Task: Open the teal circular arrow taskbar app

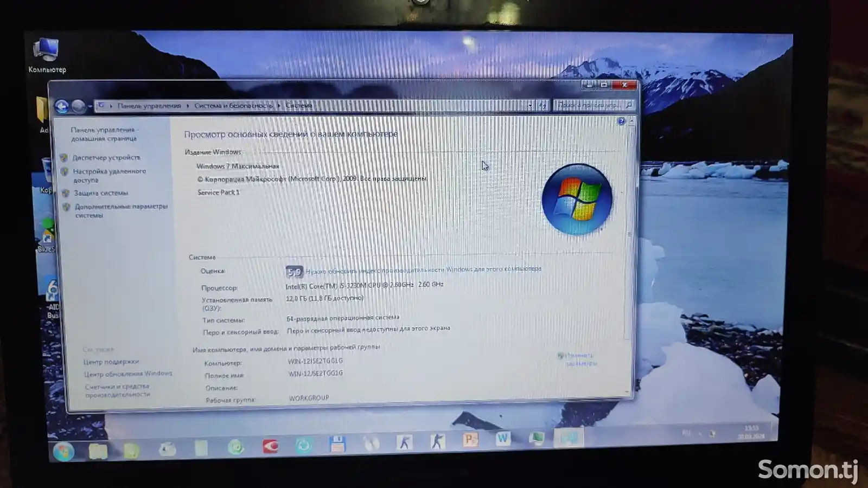Action: (x=304, y=445)
